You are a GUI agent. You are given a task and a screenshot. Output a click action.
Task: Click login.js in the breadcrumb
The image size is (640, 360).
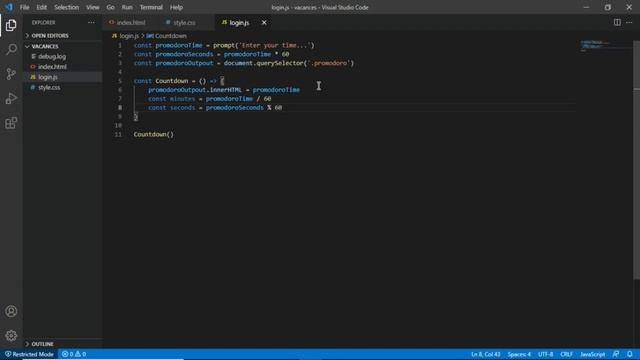tap(129, 36)
